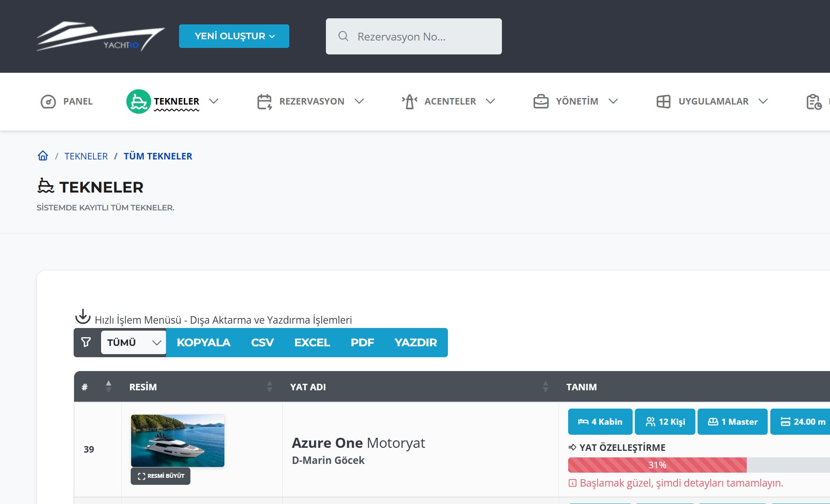Click the download icon beside Hızlı İşlem Menüsü
Viewport: 830px width, 504px height.
coord(83,317)
